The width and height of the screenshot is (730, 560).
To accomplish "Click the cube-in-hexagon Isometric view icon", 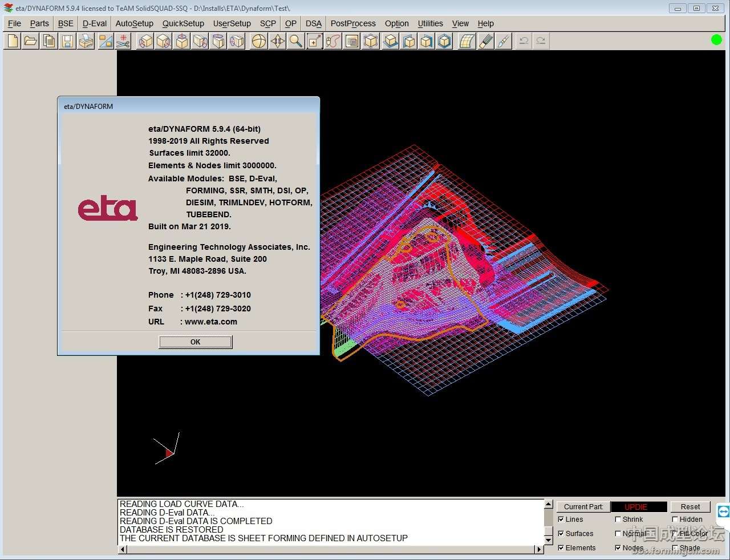I will [444, 41].
